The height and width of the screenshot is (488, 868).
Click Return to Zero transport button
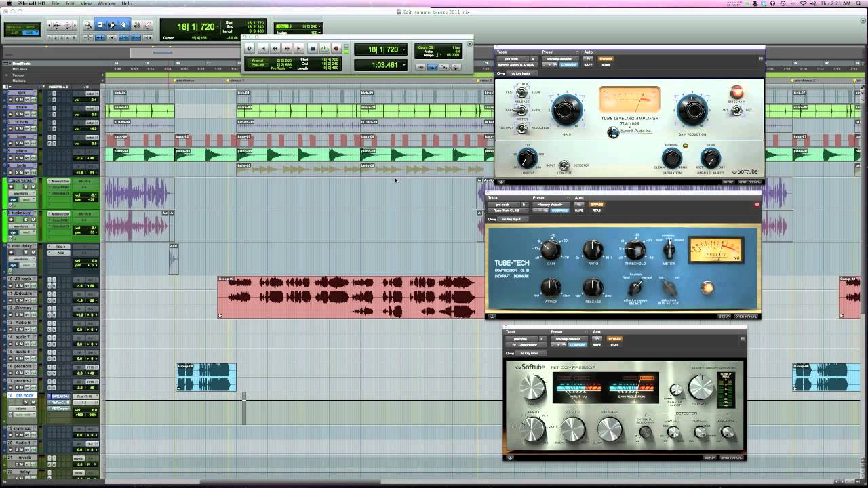(x=263, y=49)
